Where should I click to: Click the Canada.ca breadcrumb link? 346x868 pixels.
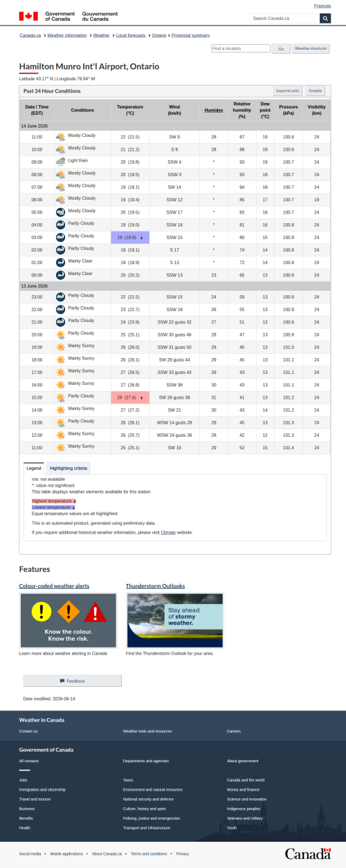30,35
